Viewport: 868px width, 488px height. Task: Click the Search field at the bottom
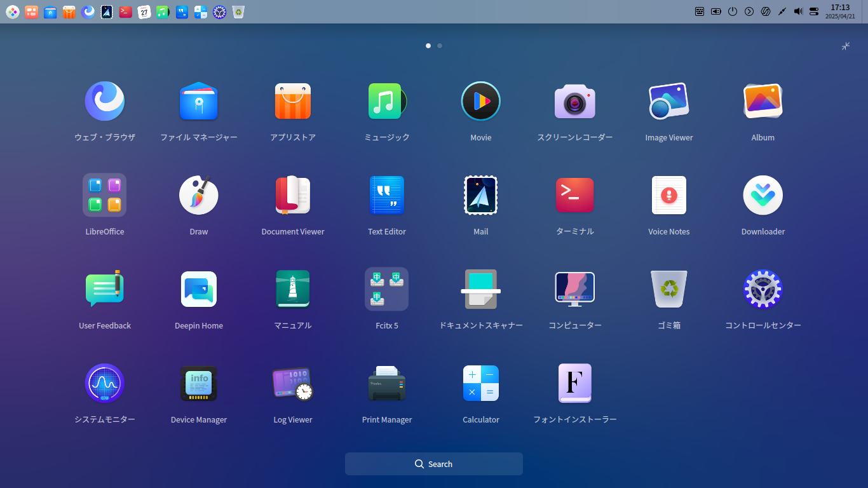[x=434, y=464]
